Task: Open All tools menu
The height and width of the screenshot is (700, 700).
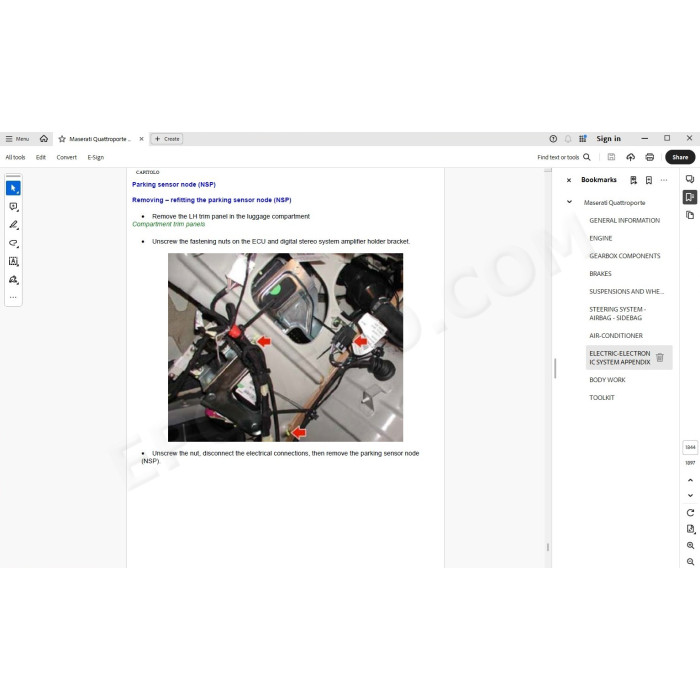Action: [15, 157]
